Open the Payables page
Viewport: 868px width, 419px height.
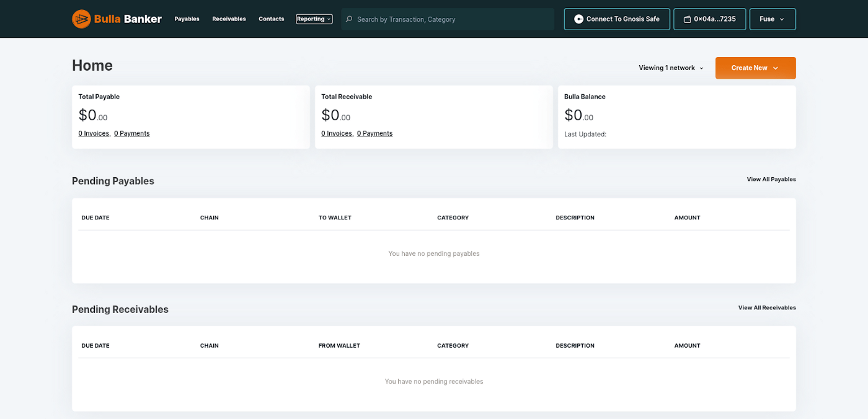point(187,19)
